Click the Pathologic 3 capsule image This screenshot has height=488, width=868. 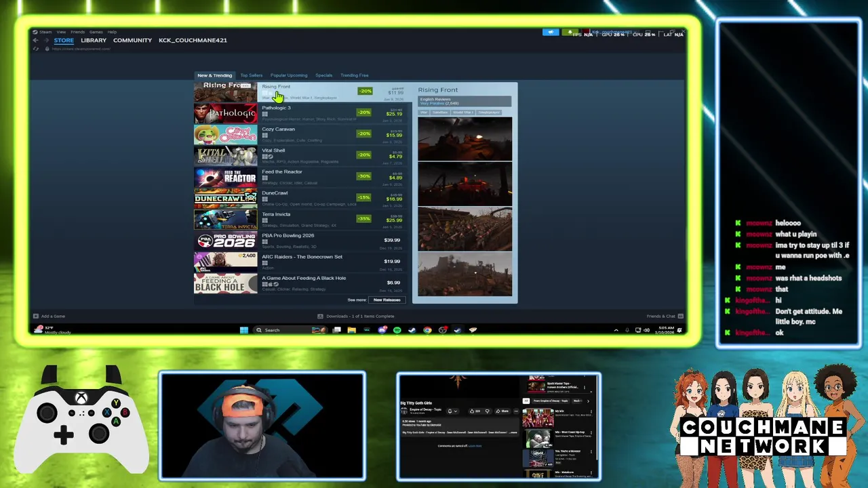(x=226, y=113)
